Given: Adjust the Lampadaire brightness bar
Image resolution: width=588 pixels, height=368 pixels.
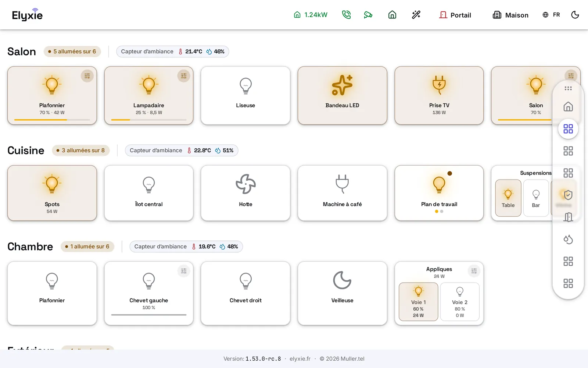Looking at the screenshot, I should pos(149,120).
